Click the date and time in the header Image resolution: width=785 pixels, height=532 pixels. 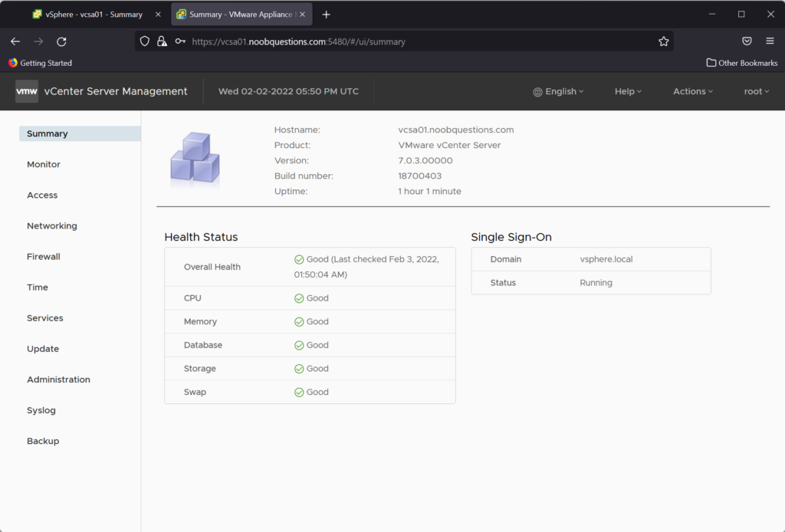click(288, 91)
